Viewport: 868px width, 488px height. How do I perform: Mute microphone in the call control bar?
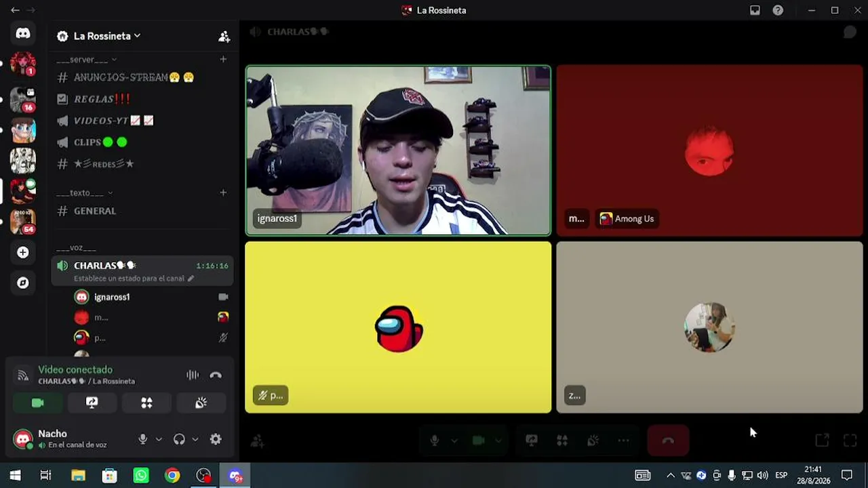coord(435,441)
